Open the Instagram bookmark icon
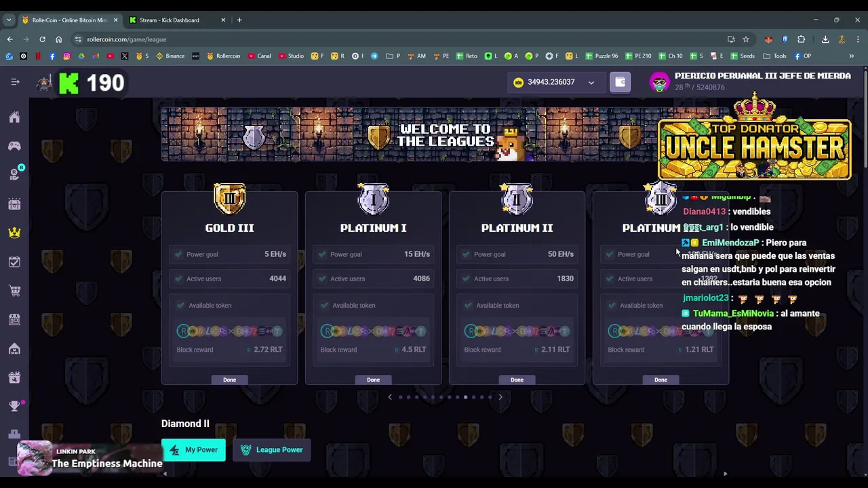The height and width of the screenshot is (488, 868). tap(66, 56)
